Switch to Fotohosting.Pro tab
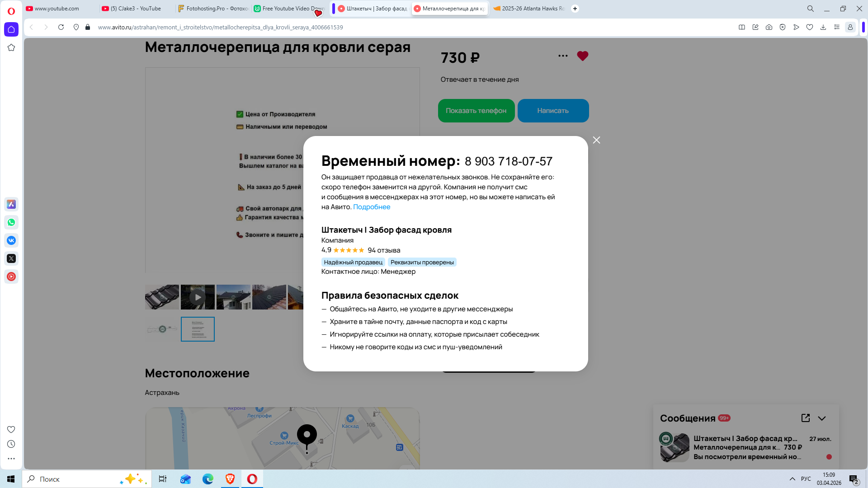Image resolution: width=868 pixels, height=488 pixels. (x=213, y=9)
